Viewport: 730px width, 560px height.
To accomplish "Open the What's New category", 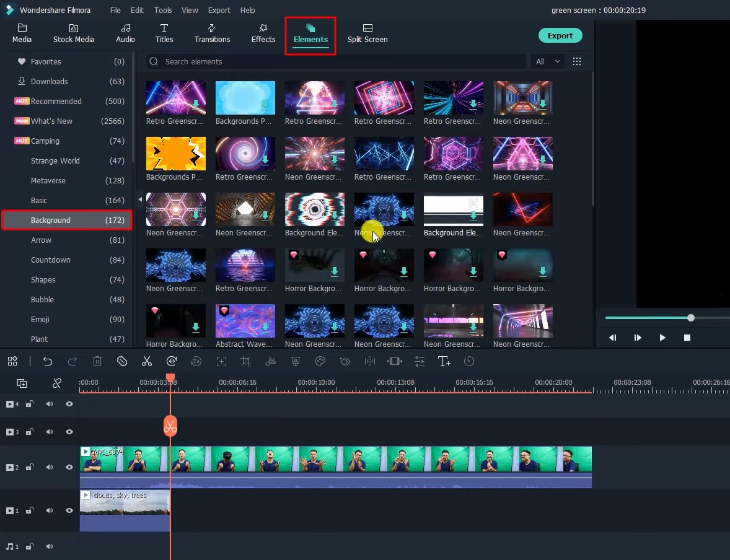I will coord(70,121).
